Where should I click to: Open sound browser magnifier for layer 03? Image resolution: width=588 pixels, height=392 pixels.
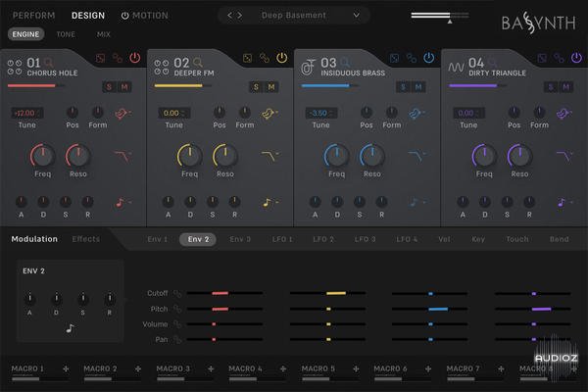[345, 62]
